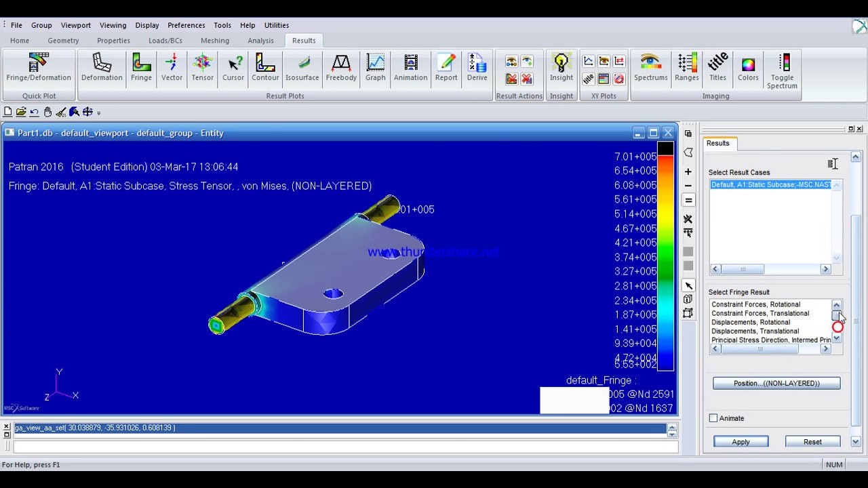The image size is (868, 488).
Task: Click the Open database folder icon
Action: 21,112
